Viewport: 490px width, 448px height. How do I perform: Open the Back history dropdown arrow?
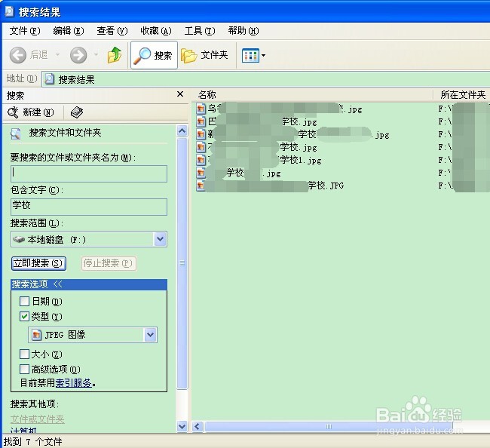point(57,55)
